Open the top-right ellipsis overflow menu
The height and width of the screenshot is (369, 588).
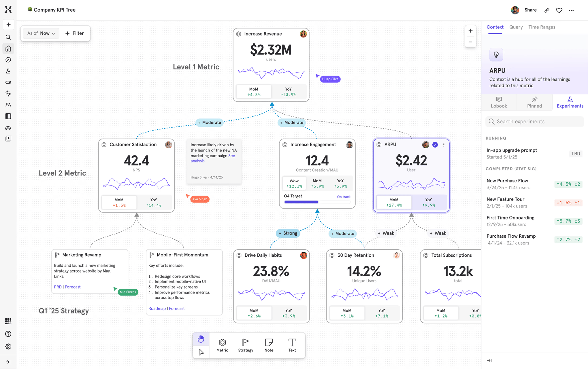[572, 10]
